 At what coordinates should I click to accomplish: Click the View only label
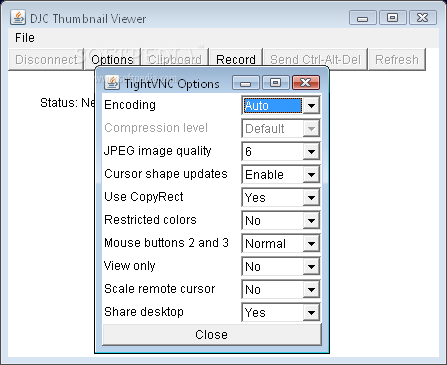click(x=130, y=266)
